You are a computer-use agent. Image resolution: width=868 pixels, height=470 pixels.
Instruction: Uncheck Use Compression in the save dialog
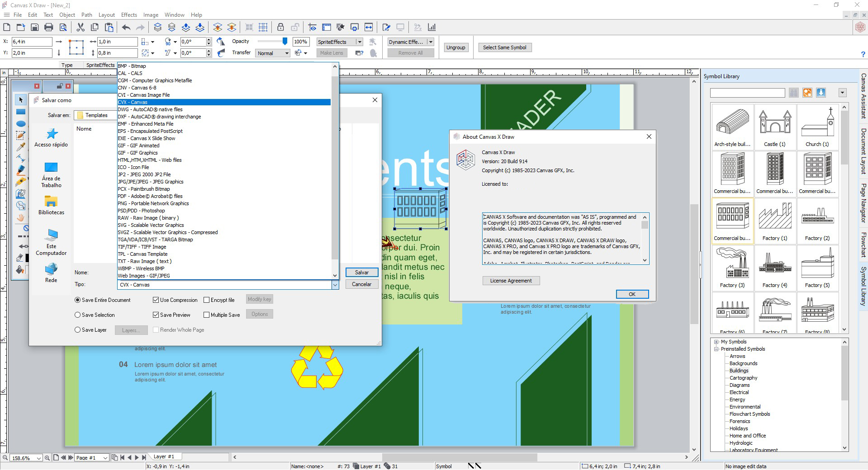point(156,300)
